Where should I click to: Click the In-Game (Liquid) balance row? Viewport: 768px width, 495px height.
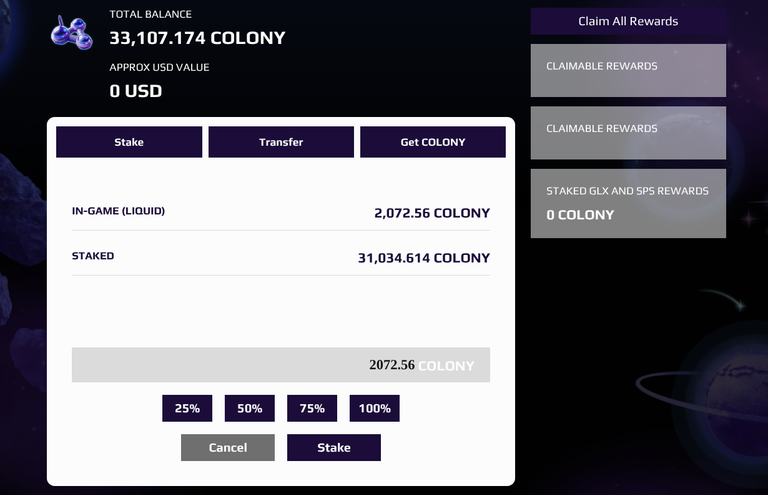281,212
